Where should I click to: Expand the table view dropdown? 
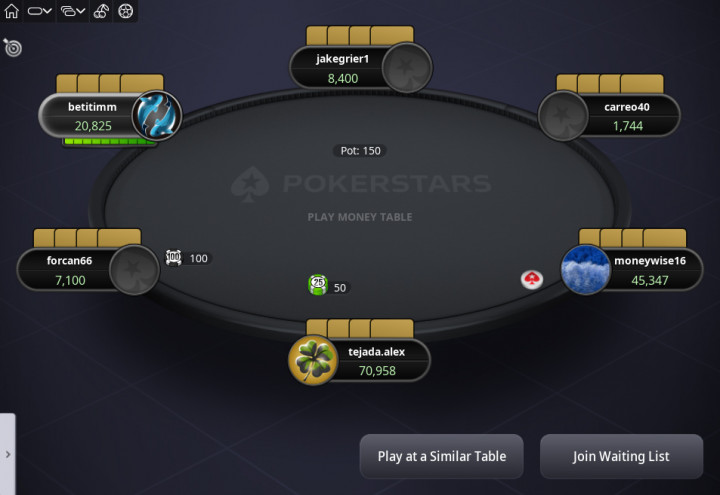point(39,11)
